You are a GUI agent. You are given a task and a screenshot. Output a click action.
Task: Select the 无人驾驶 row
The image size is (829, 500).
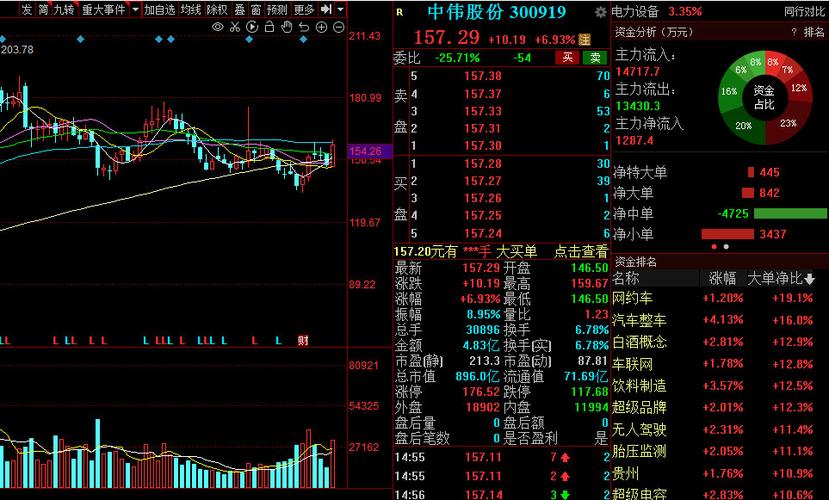point(720,430)
